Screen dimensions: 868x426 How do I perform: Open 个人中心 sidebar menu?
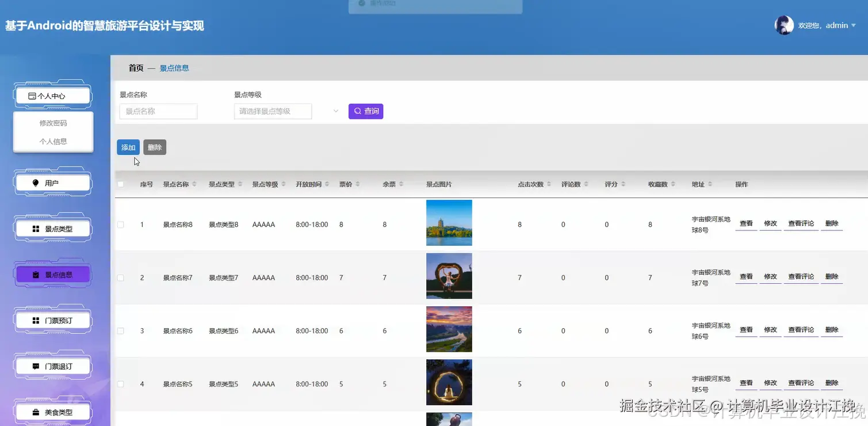pos(52,96)
